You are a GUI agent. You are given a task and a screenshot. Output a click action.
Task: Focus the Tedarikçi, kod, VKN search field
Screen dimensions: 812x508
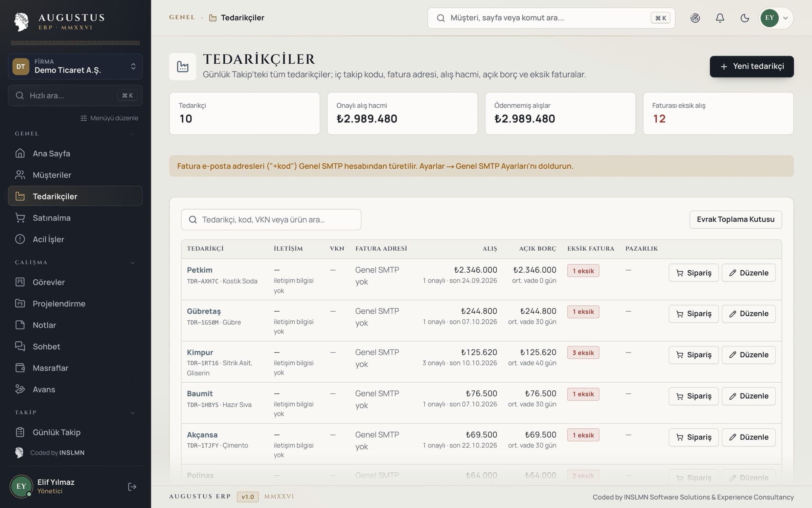pos(271,219)
